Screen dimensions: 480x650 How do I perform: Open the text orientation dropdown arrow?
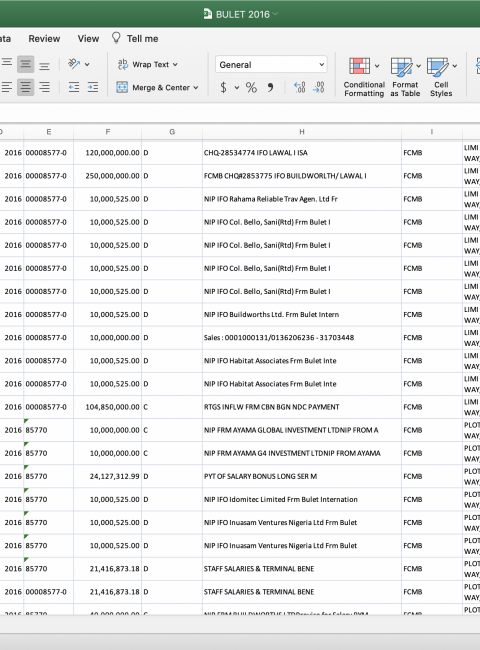point(87,65)
